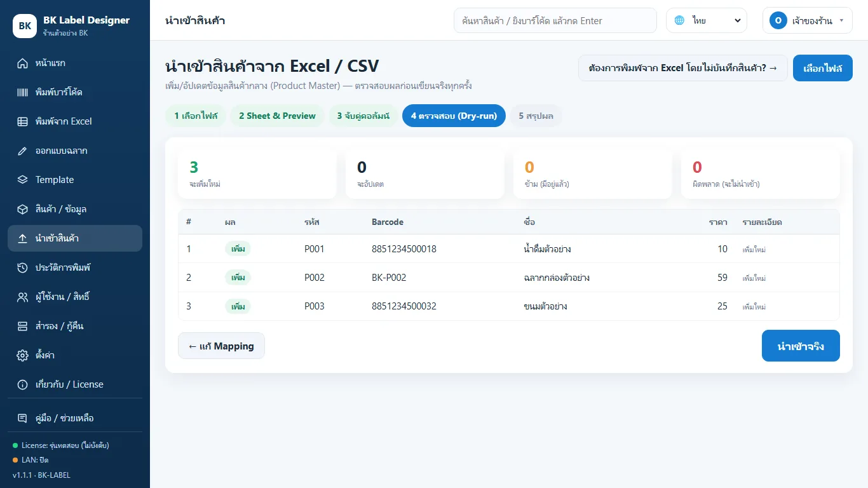Go to step 1 เลือกไฟล์ tab

196,116
